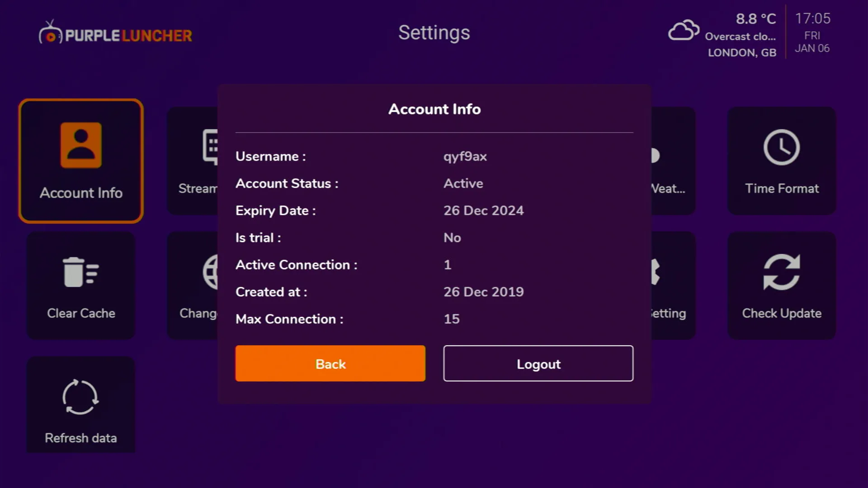This screenshot has width=868, height=488.
Task: Click the LONDON, GB location label
Action: 742,53
